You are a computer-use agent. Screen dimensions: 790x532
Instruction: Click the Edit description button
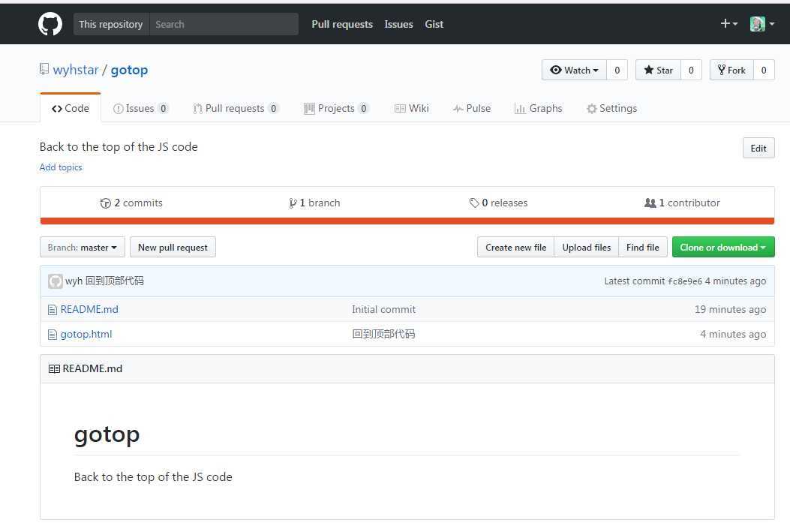758,148
